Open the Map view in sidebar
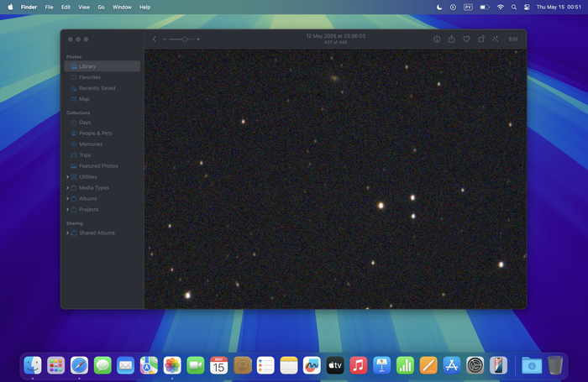Screen dimensions: 588x382 [x=84, y=99]
